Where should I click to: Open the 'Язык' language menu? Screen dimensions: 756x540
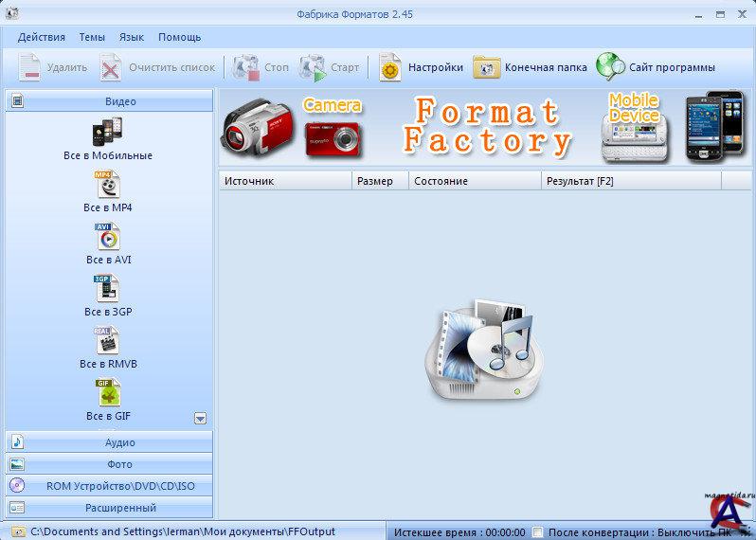coord(132,37)
